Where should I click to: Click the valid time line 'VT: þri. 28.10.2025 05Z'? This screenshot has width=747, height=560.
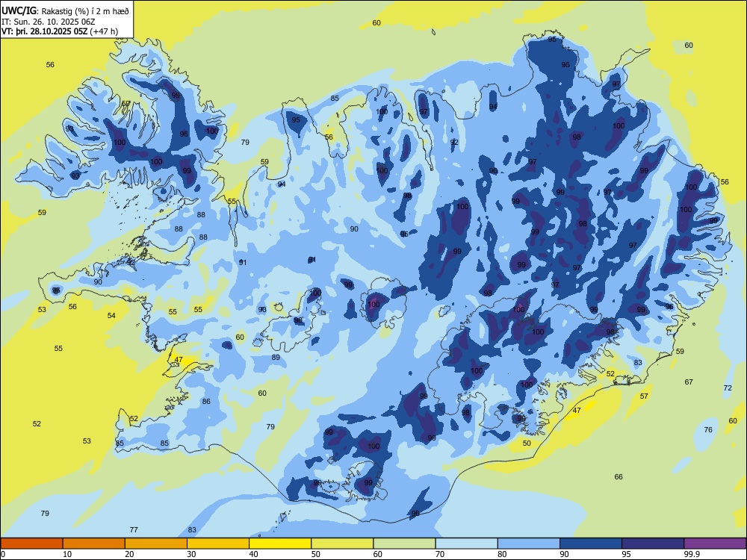(44, 31)
